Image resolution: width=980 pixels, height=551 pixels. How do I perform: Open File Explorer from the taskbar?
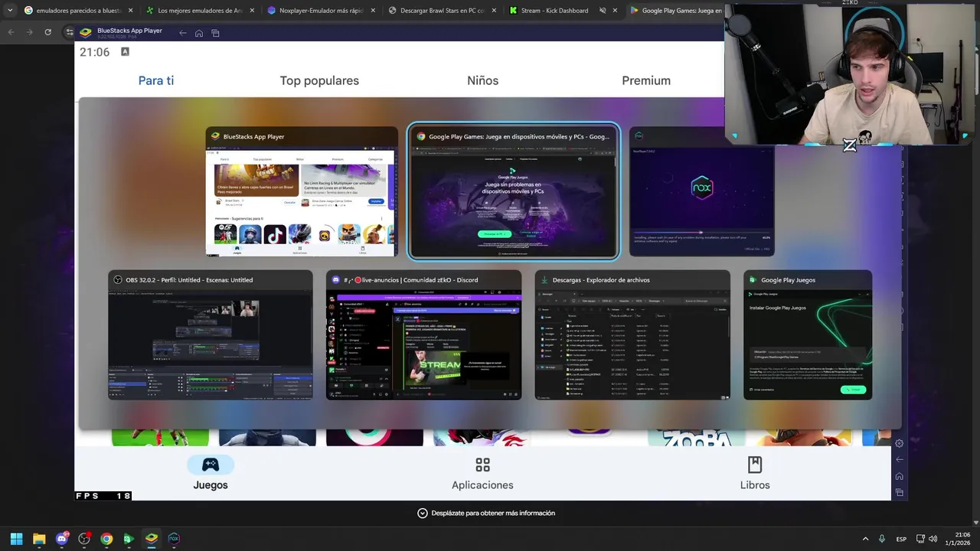39,539
